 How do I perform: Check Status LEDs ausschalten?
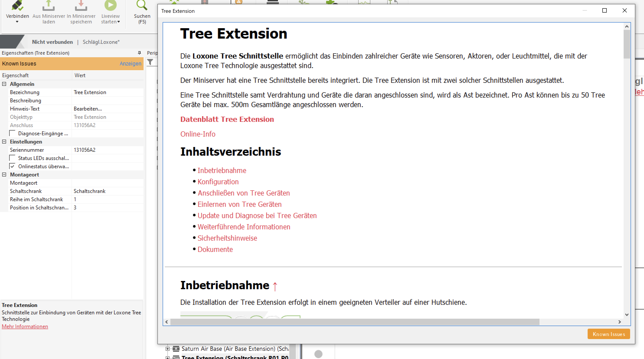pyautogui.click(x=12, y=158)
